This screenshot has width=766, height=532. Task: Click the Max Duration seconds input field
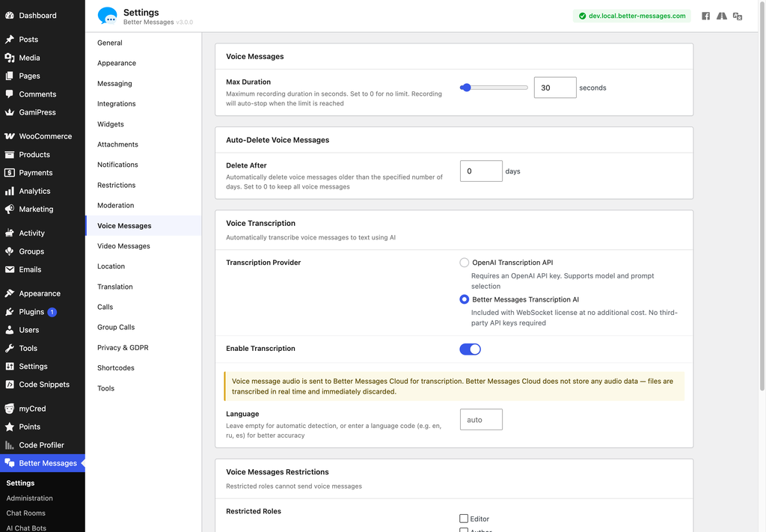point(555,88)
